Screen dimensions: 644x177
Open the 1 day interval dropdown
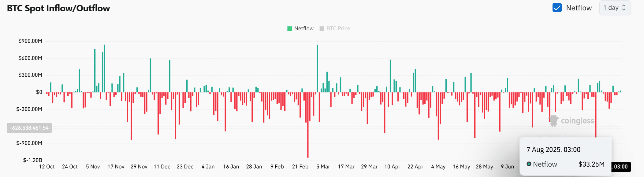(615, 8)
